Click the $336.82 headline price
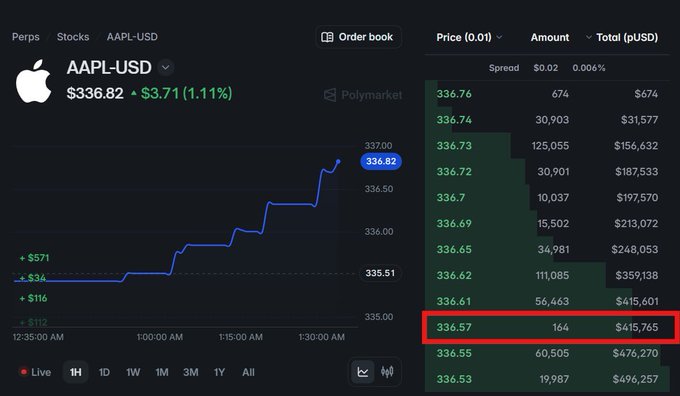This screenshot has width=680, height=396. (95, 93)
